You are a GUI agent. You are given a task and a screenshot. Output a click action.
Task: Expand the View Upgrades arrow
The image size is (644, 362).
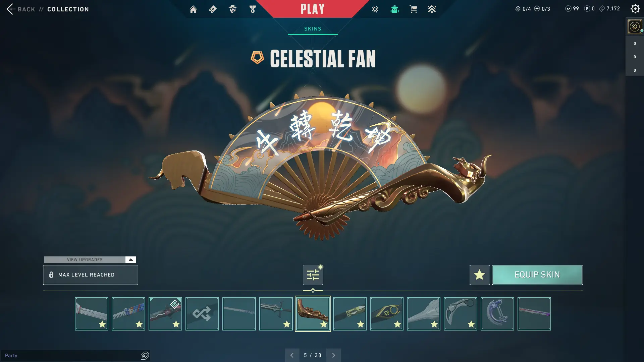click(x=131, y=260)
